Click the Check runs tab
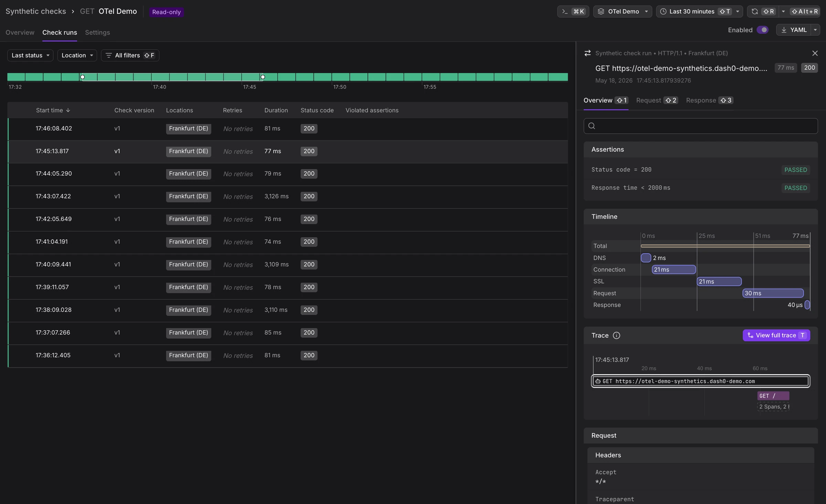The image size is (826, 504). point(60,32)
